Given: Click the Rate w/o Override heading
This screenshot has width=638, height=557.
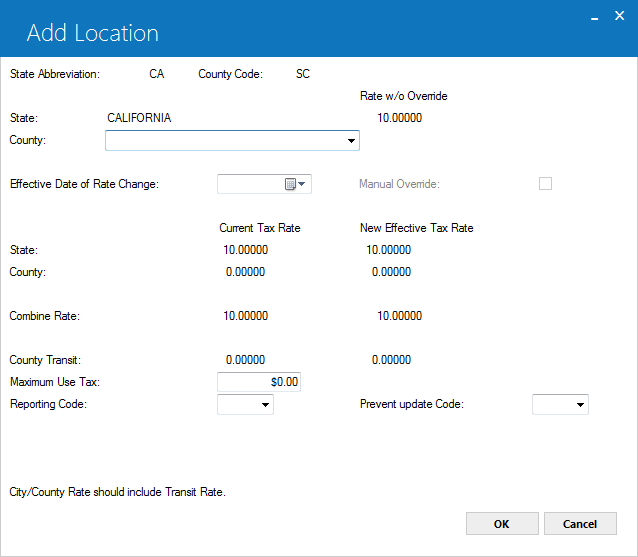Looking at the screenshot, I should pos(404,96).
